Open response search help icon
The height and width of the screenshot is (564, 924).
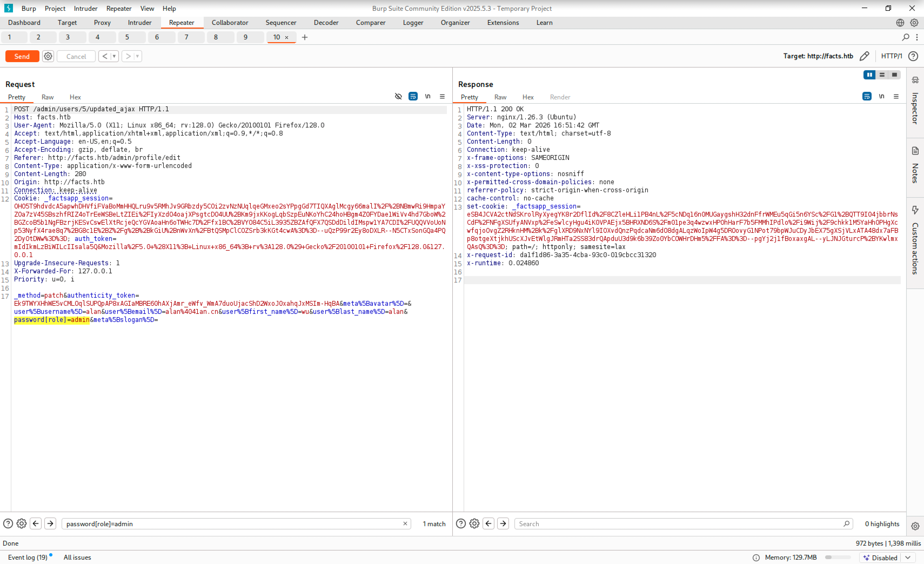461,523
